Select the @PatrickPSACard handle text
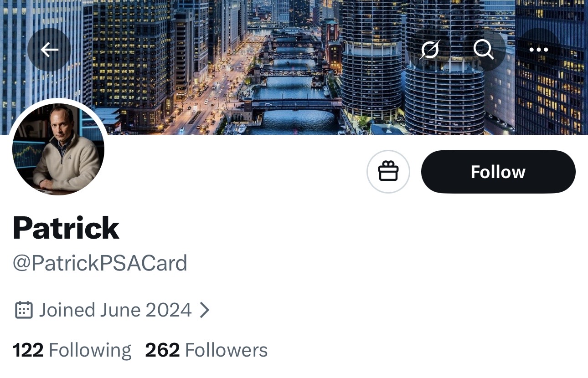The image size is (588, 378). [x=100, y=263]
